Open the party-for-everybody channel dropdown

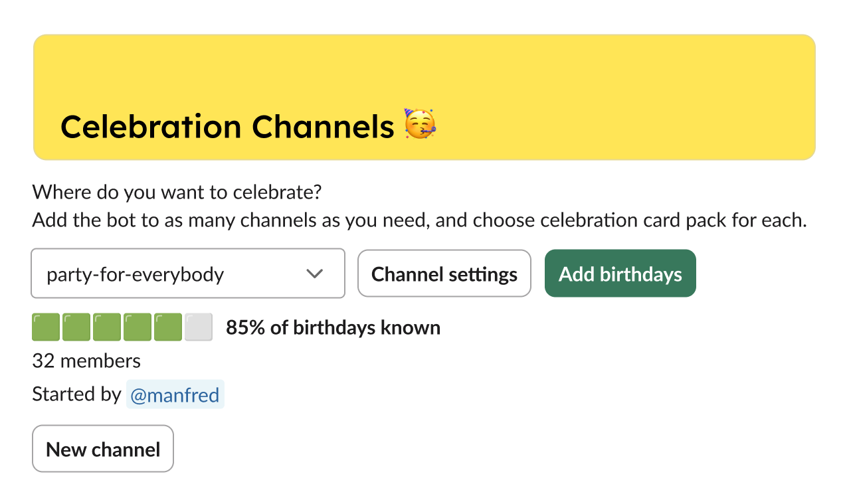coord(188,274)
